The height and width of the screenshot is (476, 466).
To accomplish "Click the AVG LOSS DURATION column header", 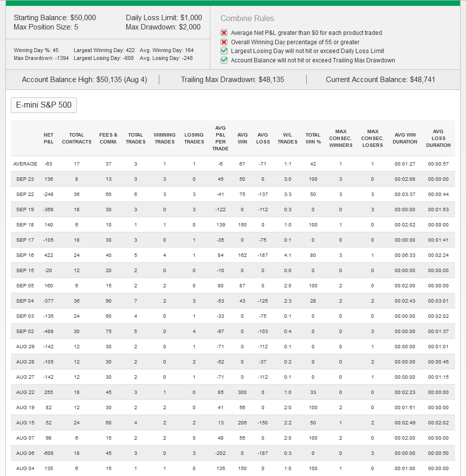I will coord(438,138).
